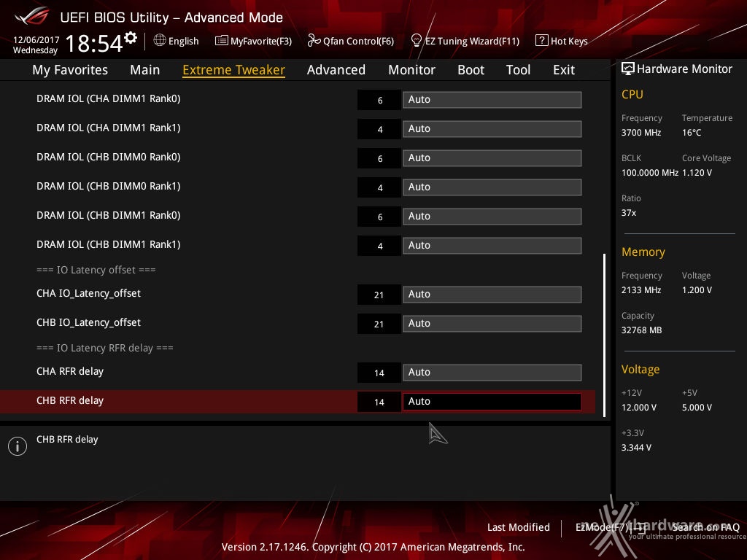
Task: Click the +12V reading 12.000 V
Action: pos(639,408)
